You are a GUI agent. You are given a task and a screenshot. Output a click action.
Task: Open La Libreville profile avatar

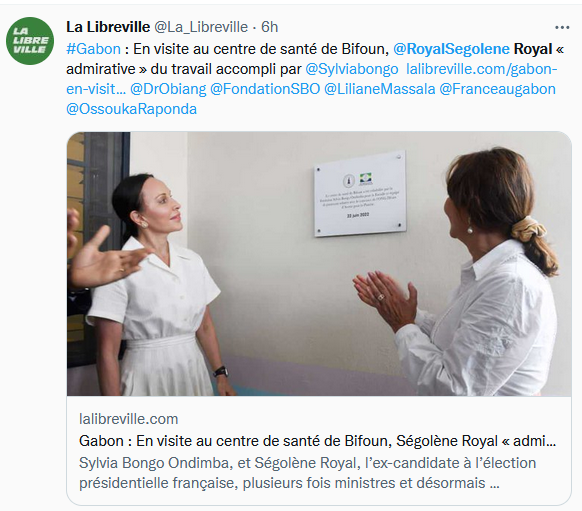[x=30, y=41]
